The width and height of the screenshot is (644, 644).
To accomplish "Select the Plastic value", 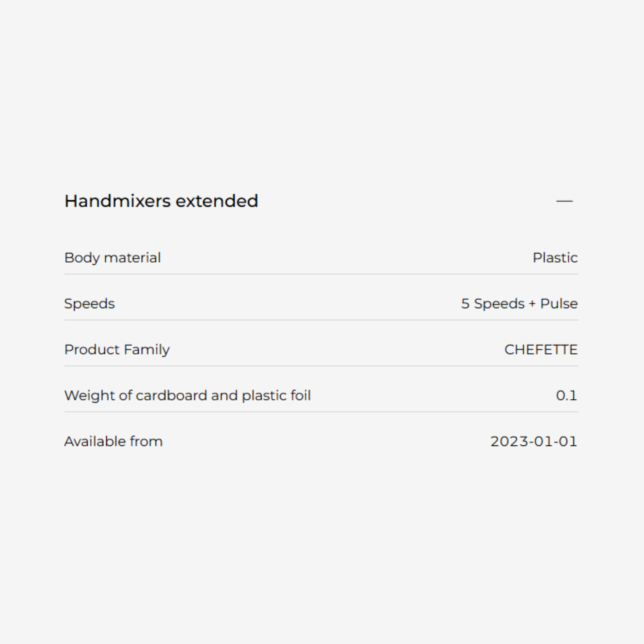I will pyautogui.click(x=555, y=258).
